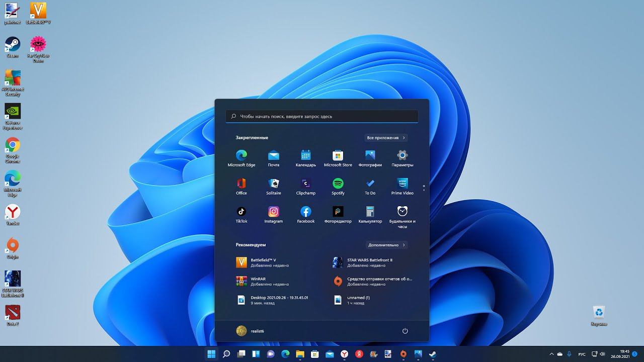
Task: Open Параметры settings gear tile
Action: pyautogui.click(x=403, y=158)
